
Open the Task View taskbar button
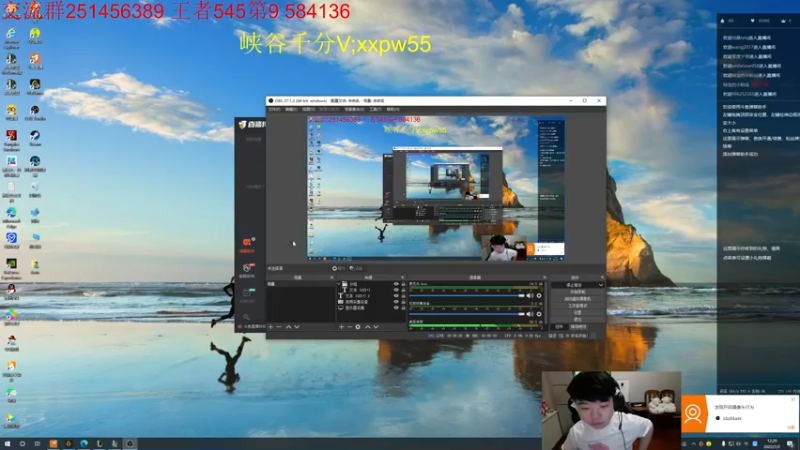point(37,444)
